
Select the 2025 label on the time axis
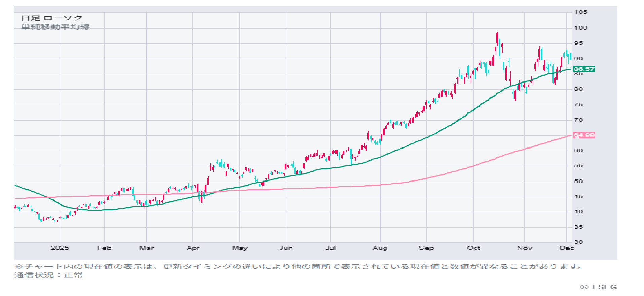tap(60, 248)
